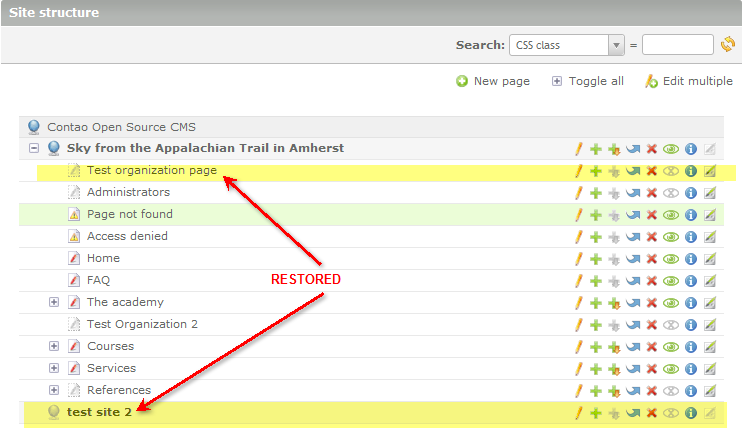Expand the Courses subtree
This screenshot has width=742, height=448.
pyautogui.click(x=54, y=346)
